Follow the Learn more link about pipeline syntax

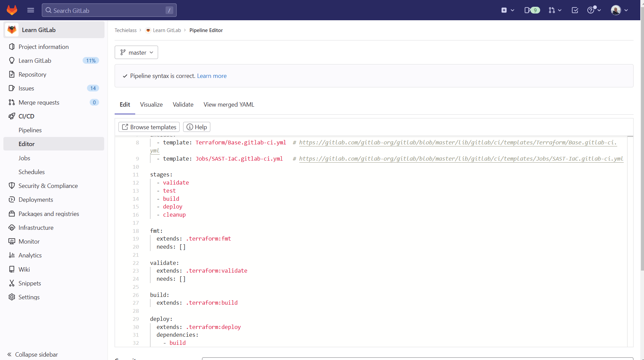[211, 76]
